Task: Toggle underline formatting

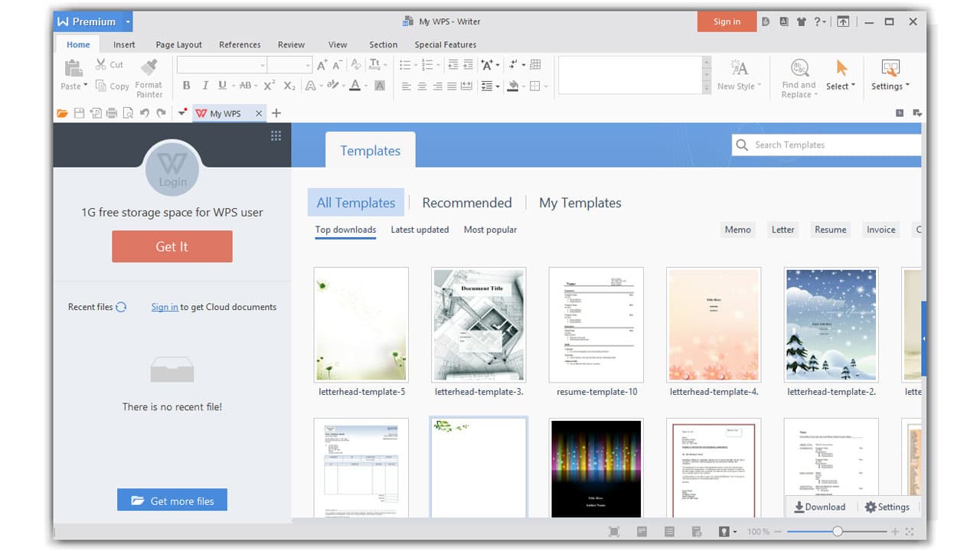Action: pyautogui.click(x=222, y=86)
